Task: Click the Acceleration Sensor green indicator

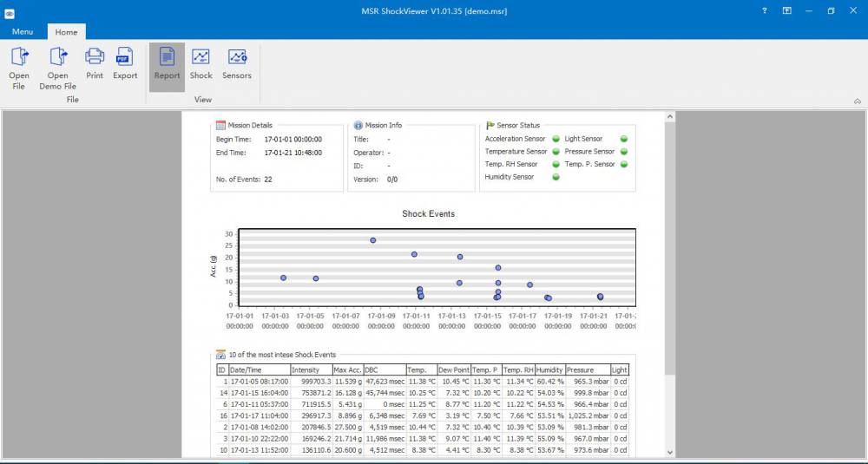Action: tap(556, 139)
